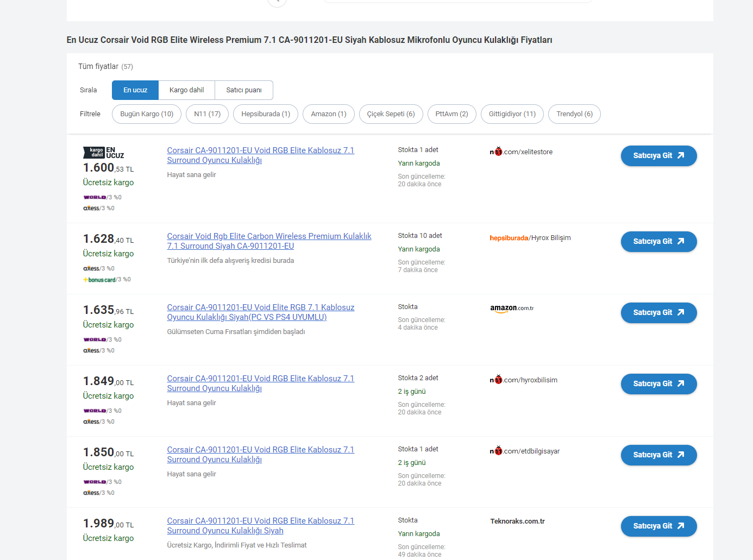The image size is (753, 560).
Task: Click the 1.600,53 TL price
Action: click(x=108, y=168)
